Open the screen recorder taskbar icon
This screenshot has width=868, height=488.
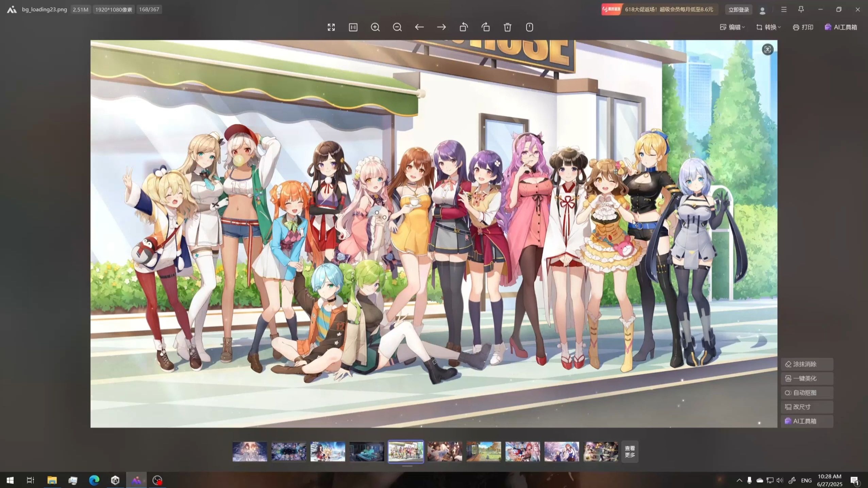point(157,480)
